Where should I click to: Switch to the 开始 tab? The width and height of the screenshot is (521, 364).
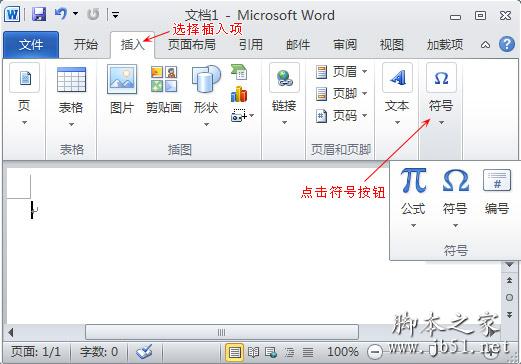86,44
